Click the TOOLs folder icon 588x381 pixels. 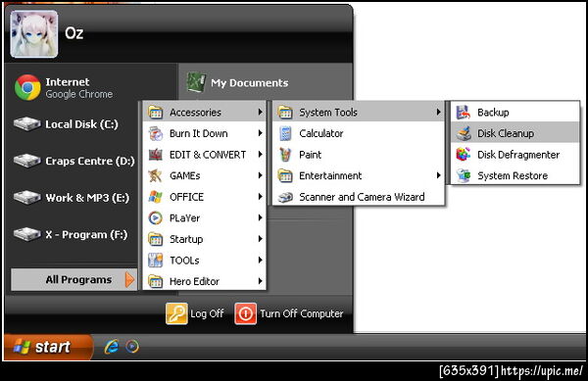coord(155,261)
